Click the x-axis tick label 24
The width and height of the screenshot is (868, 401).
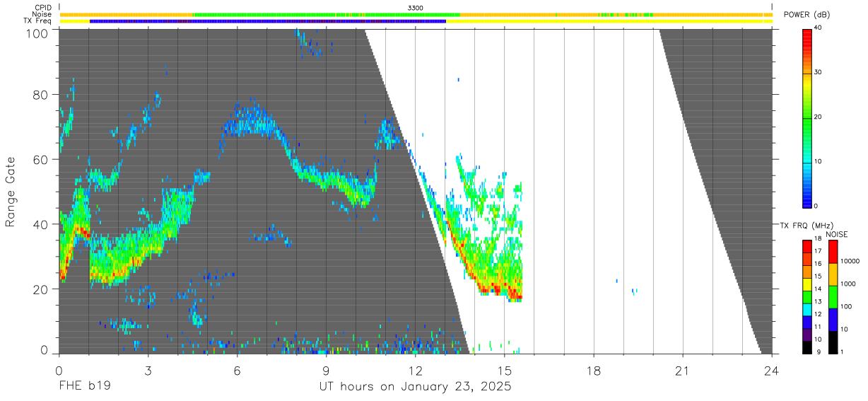[772, 371]
